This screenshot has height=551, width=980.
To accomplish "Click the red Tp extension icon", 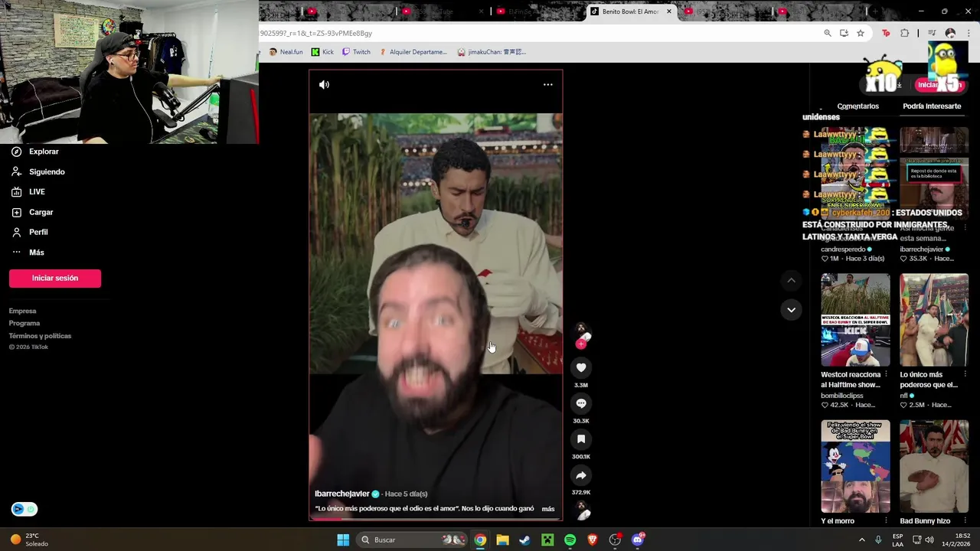I will tap(886, 34).
